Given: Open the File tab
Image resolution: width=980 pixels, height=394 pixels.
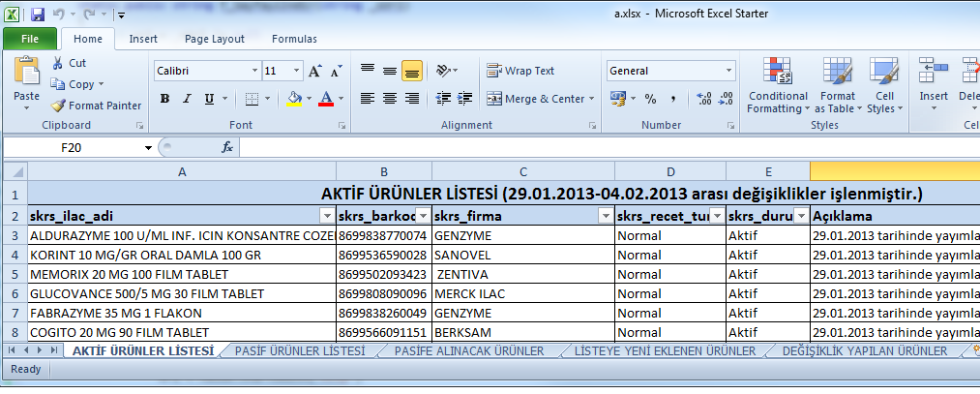Looking at the screenshot, I should click(x=29, y=39).
